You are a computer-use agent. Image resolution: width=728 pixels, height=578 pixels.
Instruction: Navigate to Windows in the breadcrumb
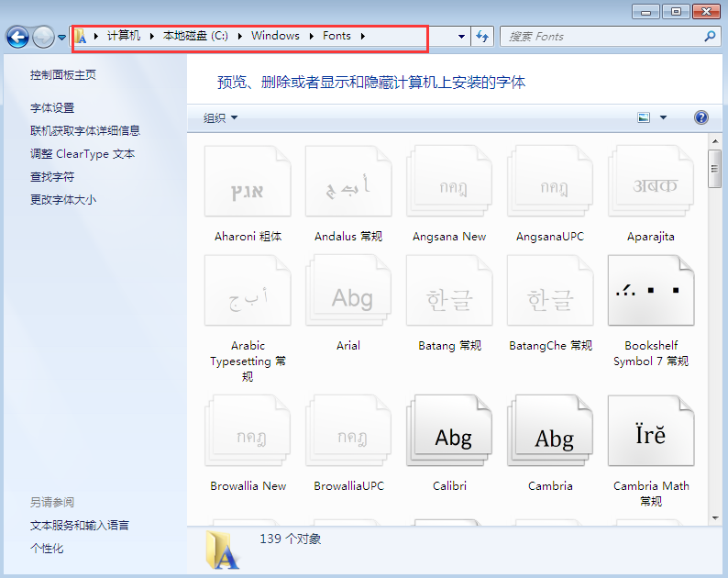point(275,36)
